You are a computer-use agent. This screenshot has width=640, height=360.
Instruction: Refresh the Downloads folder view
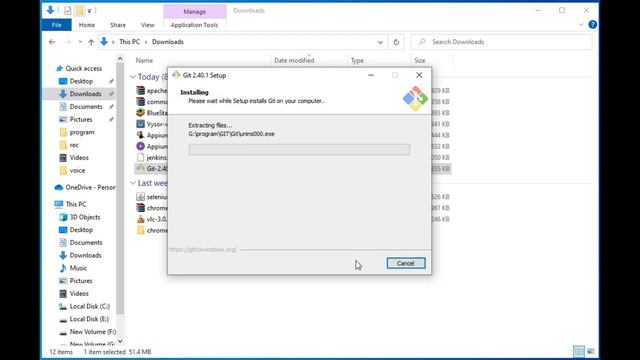point(396,42)
